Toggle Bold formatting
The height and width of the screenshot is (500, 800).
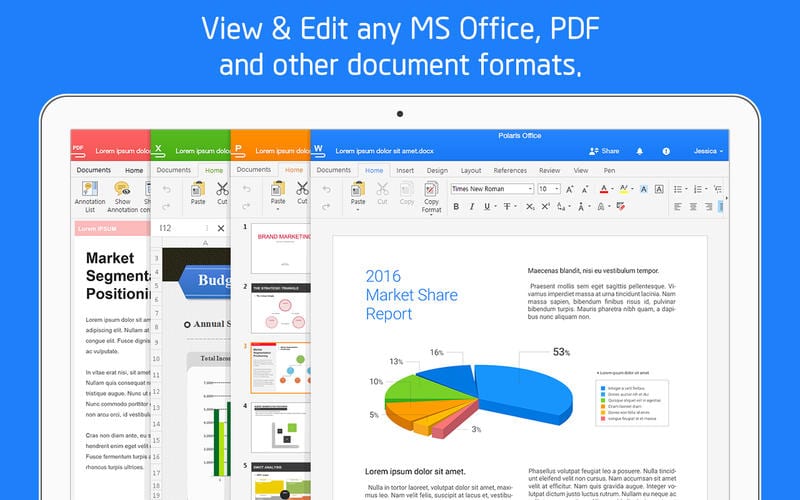tap(456, 207)
